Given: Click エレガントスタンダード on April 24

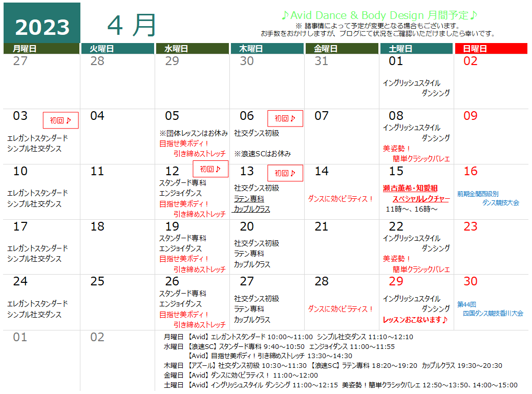Looking at the screenshot, I should coord(37,304).
